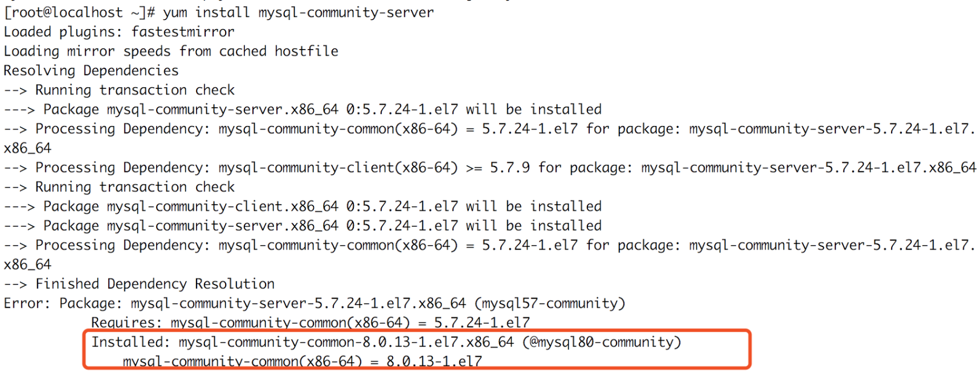Click the mysql-community-client.x86_64 package line
Viewport: 980px width, 373px height.
click(302, 206)
